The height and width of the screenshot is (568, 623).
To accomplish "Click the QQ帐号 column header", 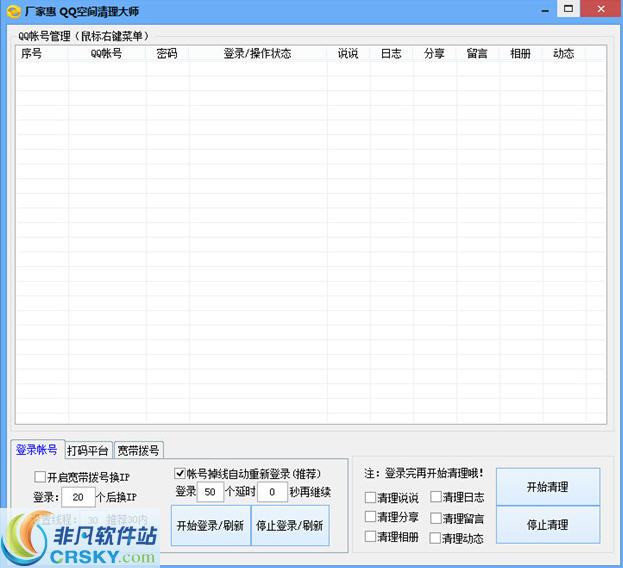I will 106,54.
